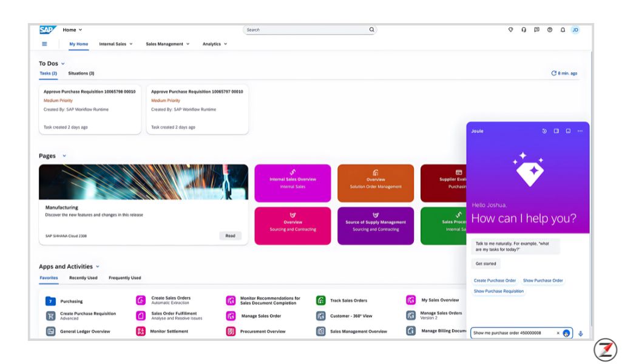The width and height of the screenshot is (622, 364).
Task: Open the Internal Sales Overview tile
Action: (292, 183)
